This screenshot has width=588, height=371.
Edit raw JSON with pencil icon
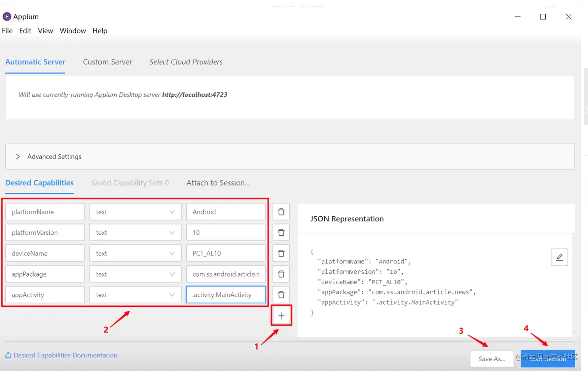pos(559,257)
